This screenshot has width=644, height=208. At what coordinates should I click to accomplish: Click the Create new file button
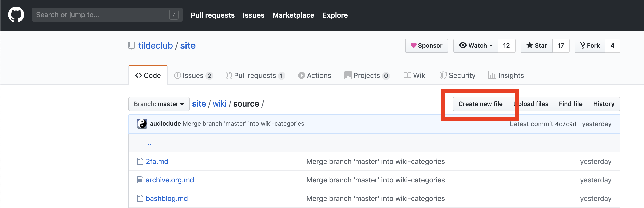480,104
